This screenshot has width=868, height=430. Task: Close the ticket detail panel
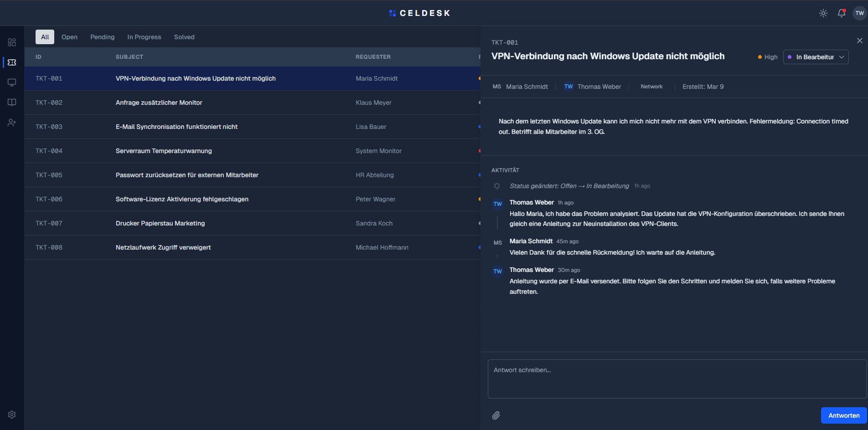click(859, 41)
